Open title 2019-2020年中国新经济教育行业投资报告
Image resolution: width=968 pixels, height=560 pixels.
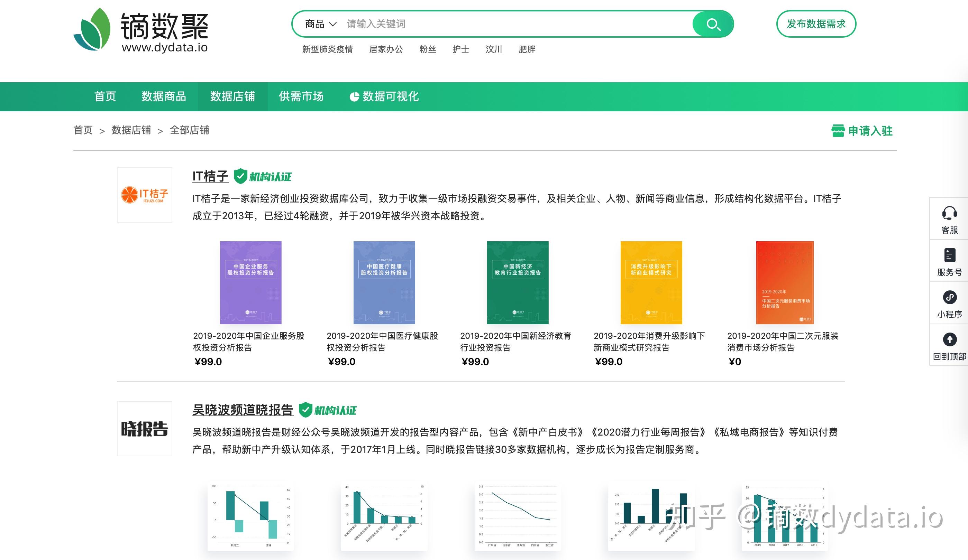point(516,342)
